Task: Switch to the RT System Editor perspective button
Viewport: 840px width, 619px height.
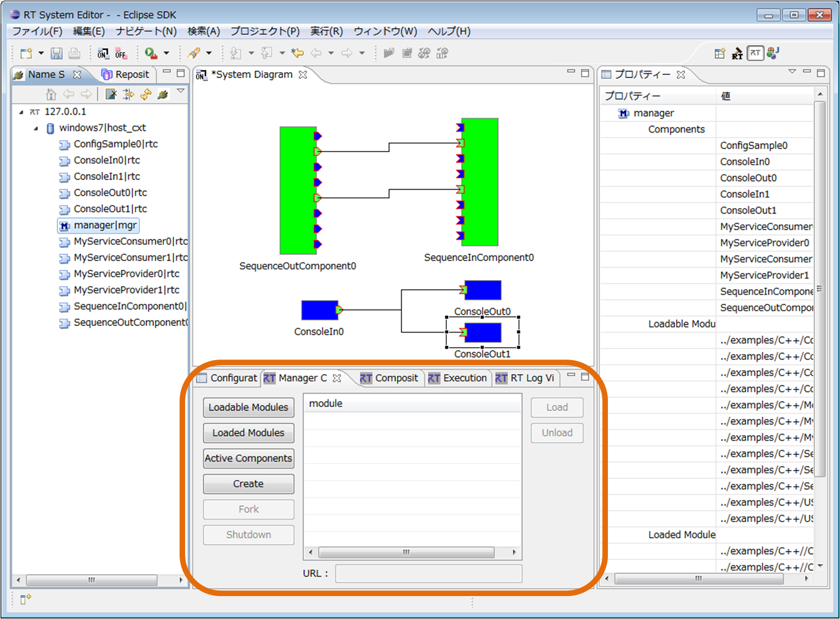Action: point(755,53)
